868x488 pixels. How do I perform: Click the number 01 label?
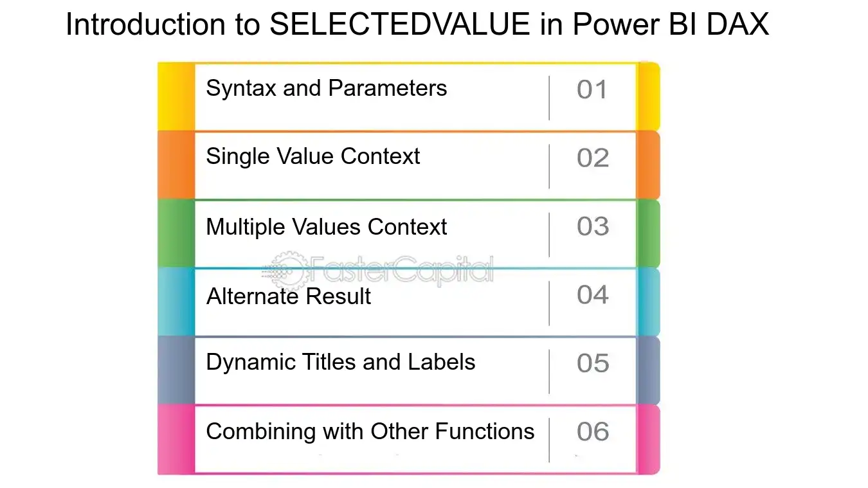click(592, 90)
